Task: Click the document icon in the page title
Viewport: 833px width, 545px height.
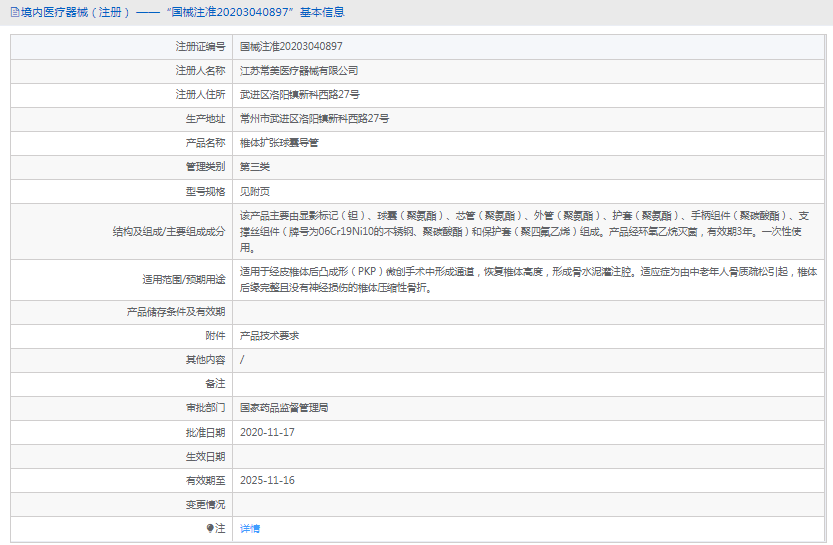Action: 15,12
